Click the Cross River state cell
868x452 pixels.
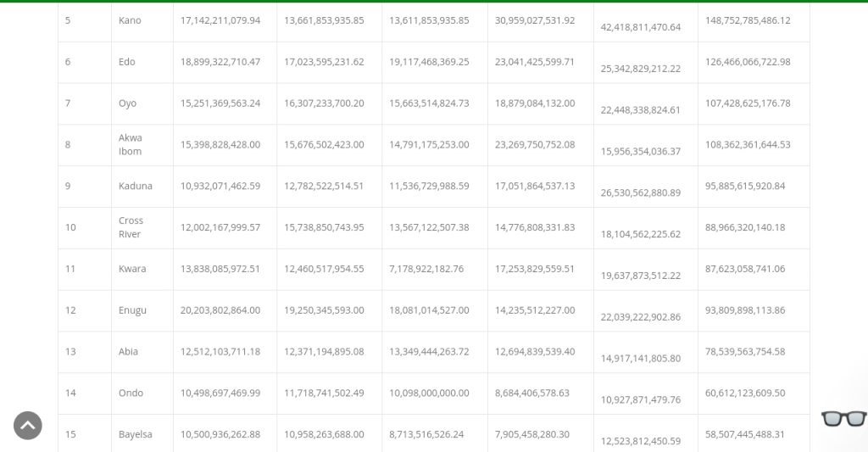click(131, 227)
